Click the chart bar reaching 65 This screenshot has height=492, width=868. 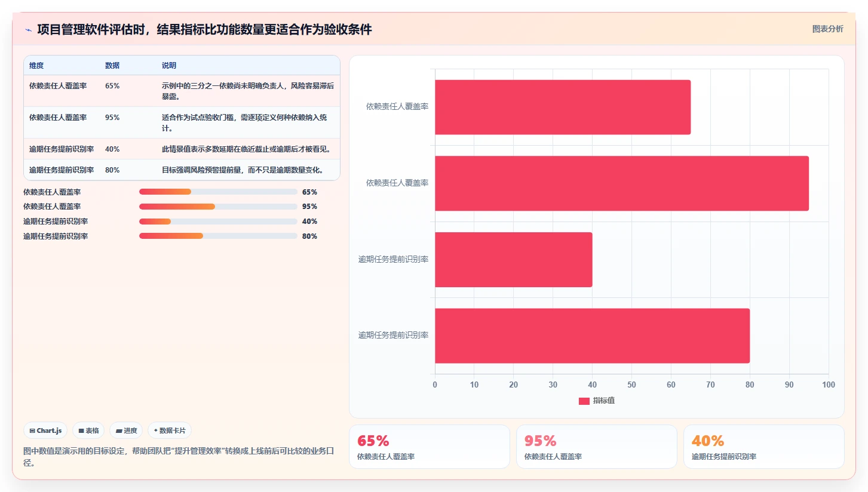pyautogui.click(x=563, y=107)
